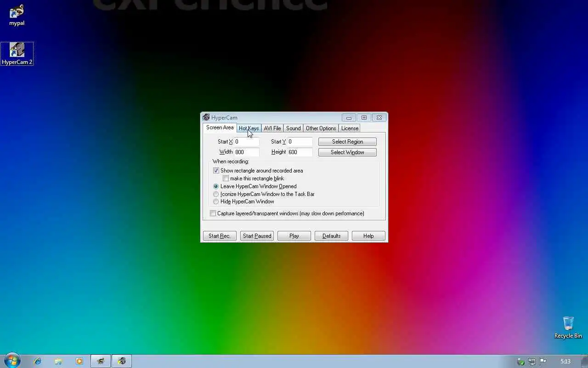Enable make this rectangle blink
Image resolution: width=588 pixels, height=368 pixels.
tap(226, 178)
